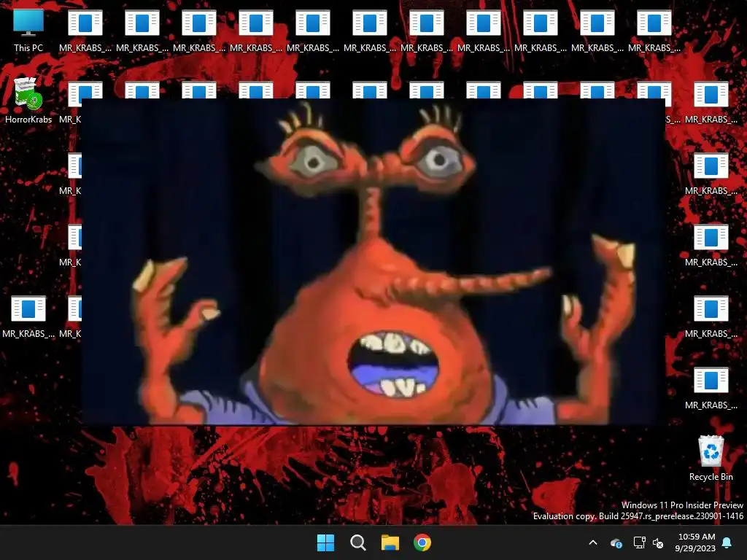Image resolution: width=747 pixels, height=560 pixels.
Task: Open network status tray icon
Action: pos(639,542)
